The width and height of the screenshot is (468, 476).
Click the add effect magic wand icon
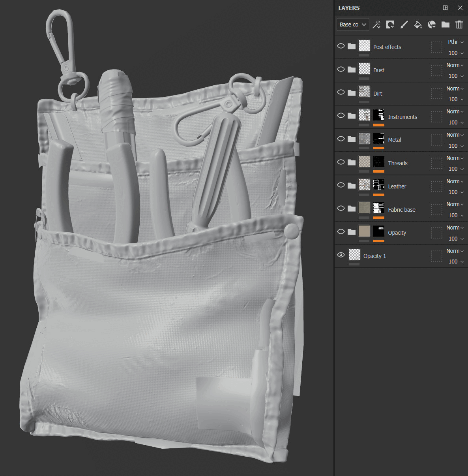coord(376,24)
